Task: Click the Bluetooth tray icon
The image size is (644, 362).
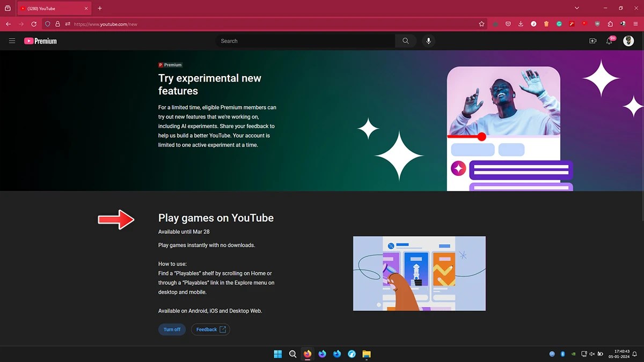Action: 562,354
